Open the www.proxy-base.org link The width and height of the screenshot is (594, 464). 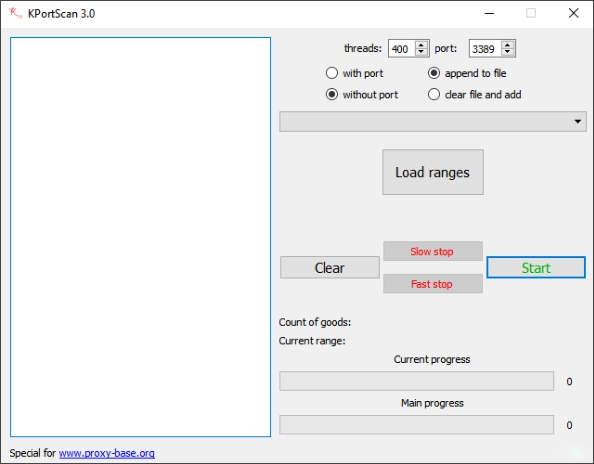107,453
